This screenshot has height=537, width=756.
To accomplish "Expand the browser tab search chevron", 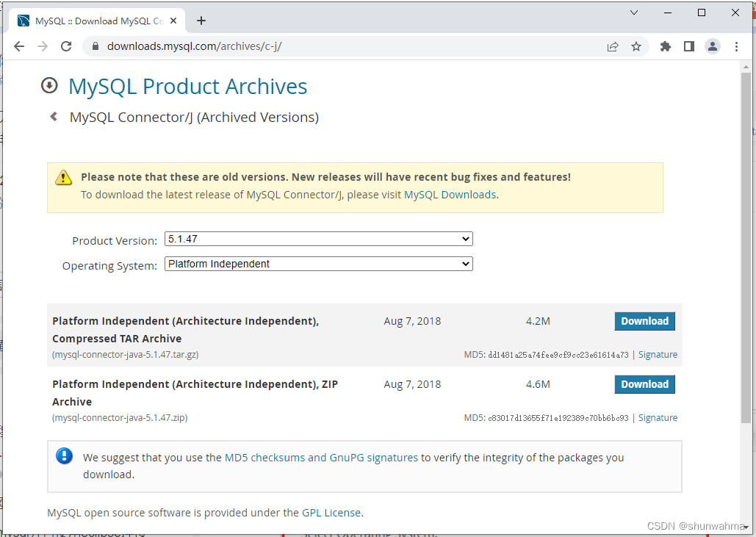I will [x=634, y=12].
